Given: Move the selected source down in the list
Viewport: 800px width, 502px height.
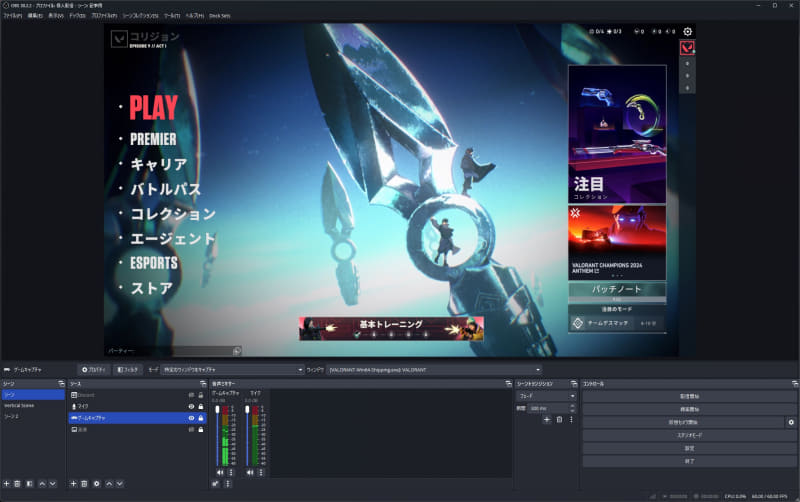Looking at the screenshot, I should pyautogui.click(x=119, y=484).
